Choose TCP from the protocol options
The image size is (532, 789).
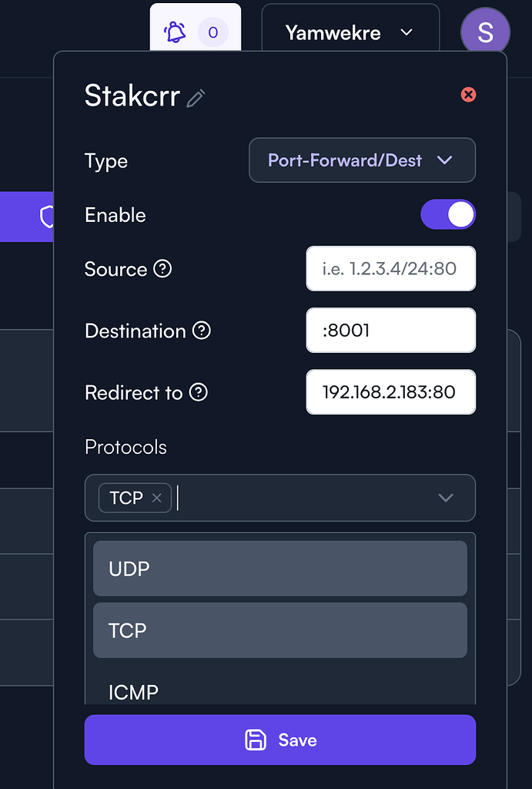tap(279, 630)
